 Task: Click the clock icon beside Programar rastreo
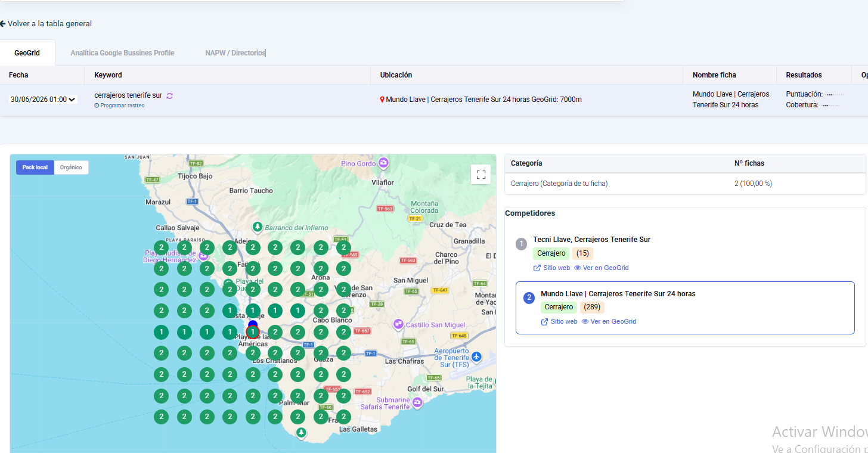point(97,106)
